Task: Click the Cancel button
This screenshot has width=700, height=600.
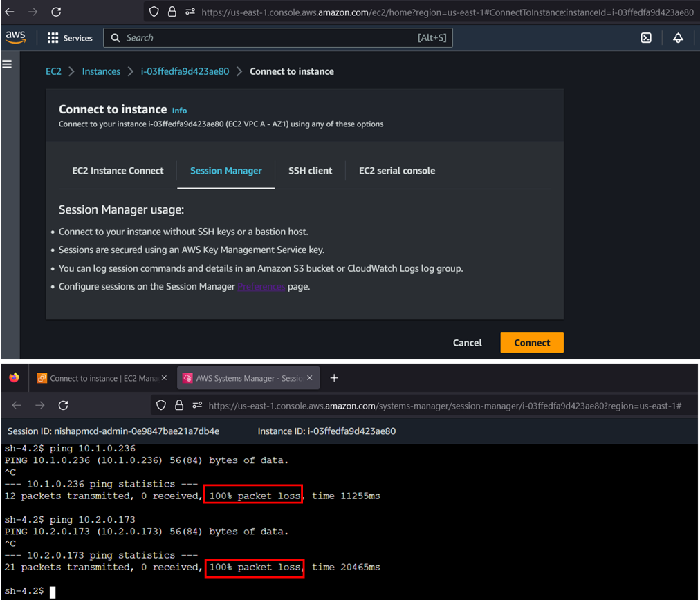Action: tap(467, 343)
